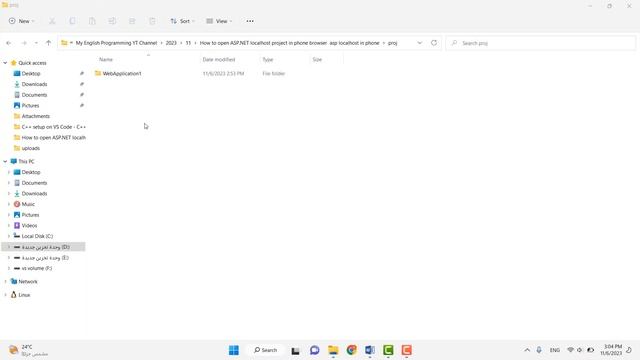Open the Chat app on the taskbar
The height and width of the screenshot is (360, 640).
point(314,350)
